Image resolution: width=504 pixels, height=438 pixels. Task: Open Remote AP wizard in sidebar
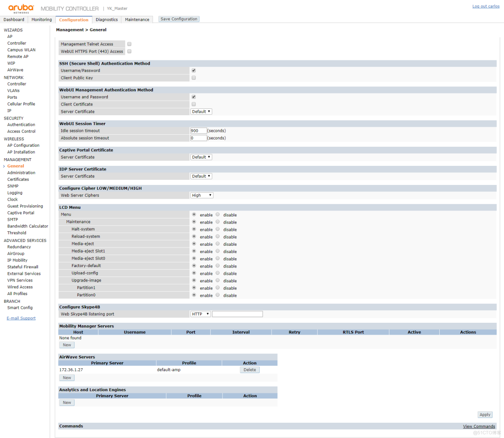[18, 57]
